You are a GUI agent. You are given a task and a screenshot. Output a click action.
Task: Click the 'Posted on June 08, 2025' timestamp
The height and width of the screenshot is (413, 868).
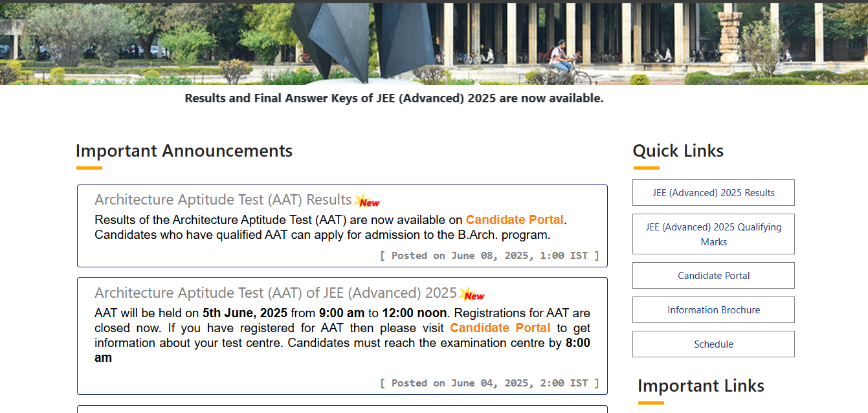pyautogui.click(x=489, y=256)
